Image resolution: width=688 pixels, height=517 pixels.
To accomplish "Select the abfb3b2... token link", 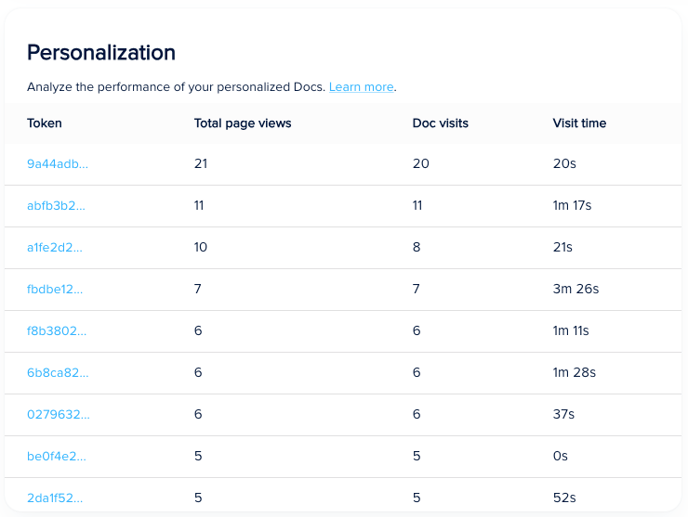I will point(56,206).
